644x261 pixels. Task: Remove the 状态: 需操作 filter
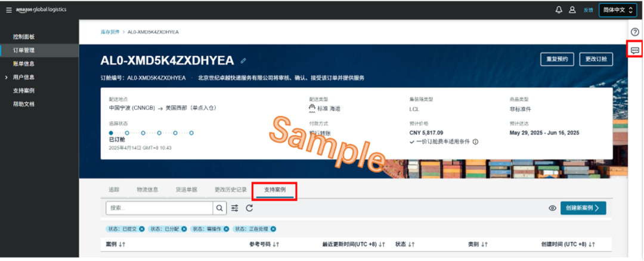click(227, 229)
